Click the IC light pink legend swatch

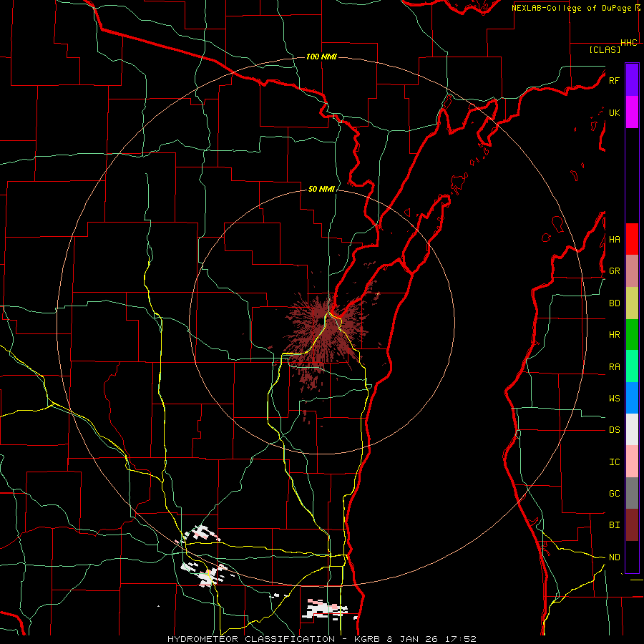[632, 462]
